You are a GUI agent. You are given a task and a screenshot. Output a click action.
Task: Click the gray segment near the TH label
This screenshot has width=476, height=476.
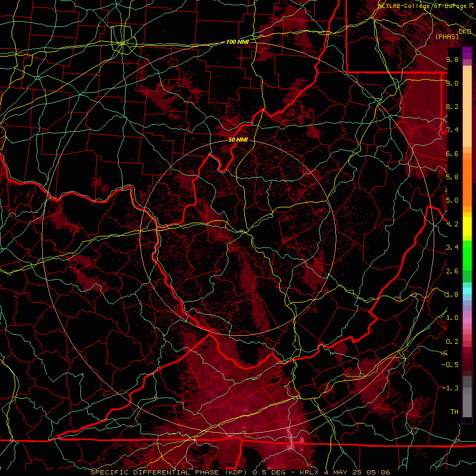click(467, 405)
